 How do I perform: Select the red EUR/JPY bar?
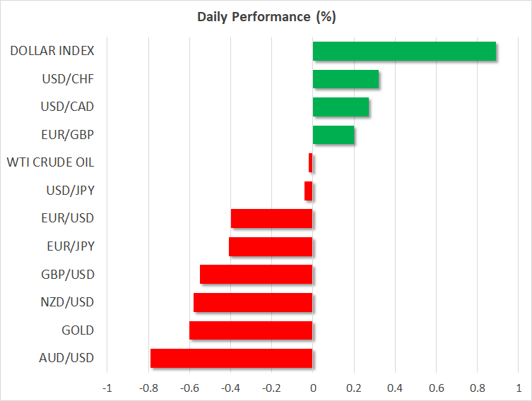(271, 246)
